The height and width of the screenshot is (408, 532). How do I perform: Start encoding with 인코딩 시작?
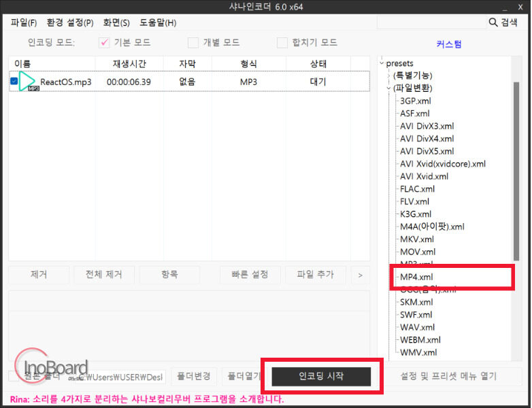coord(321,376)
